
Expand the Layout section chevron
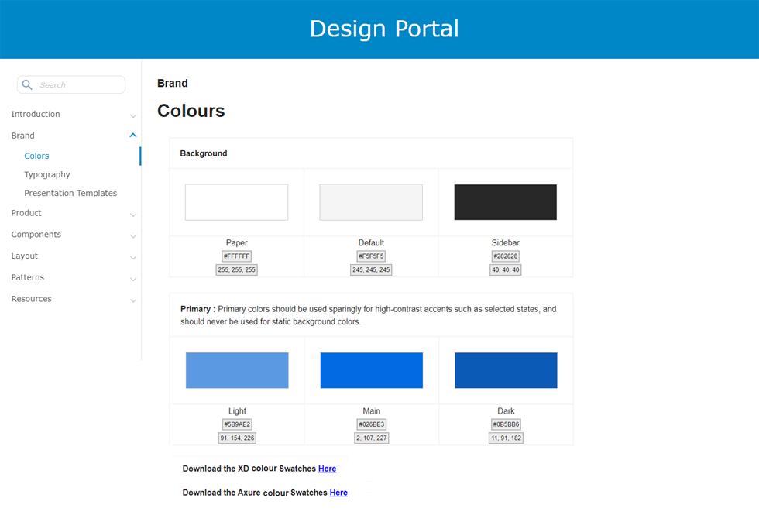click(x=133, y=257)
